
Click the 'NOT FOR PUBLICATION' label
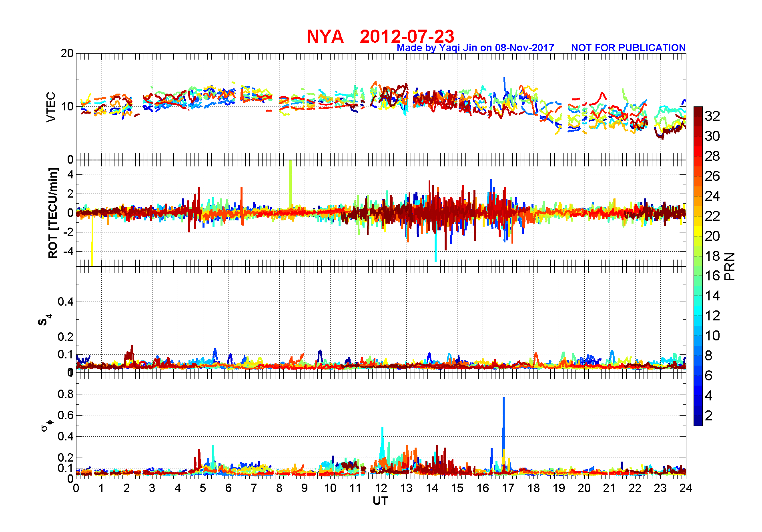(x=628, y=48)
